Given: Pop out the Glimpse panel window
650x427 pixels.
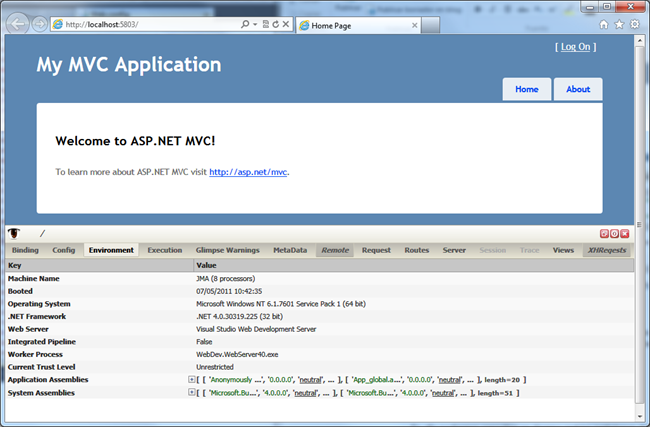Looking at the screenshot, I should pyautogui.click(x=603, y=233).
